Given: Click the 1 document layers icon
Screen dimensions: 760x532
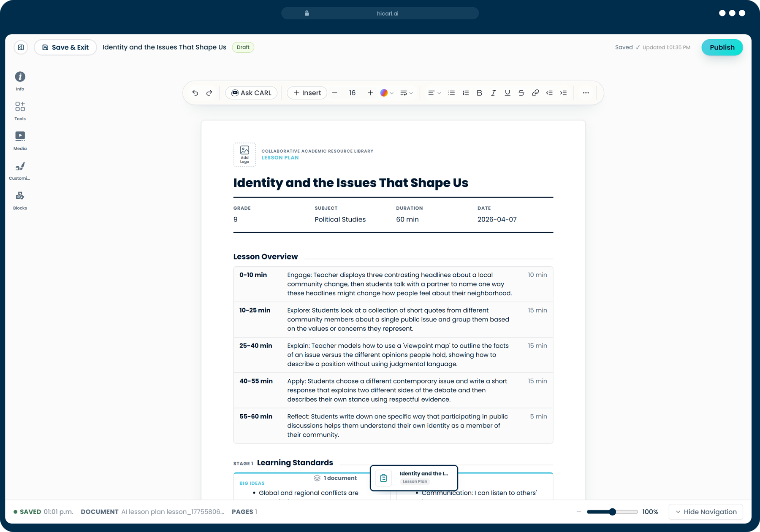Looking at the screenshot, I should point(317,478).
